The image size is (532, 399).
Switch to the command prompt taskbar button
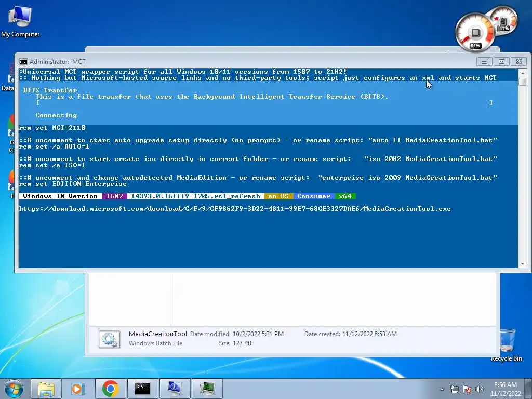(x=142, y=389)
